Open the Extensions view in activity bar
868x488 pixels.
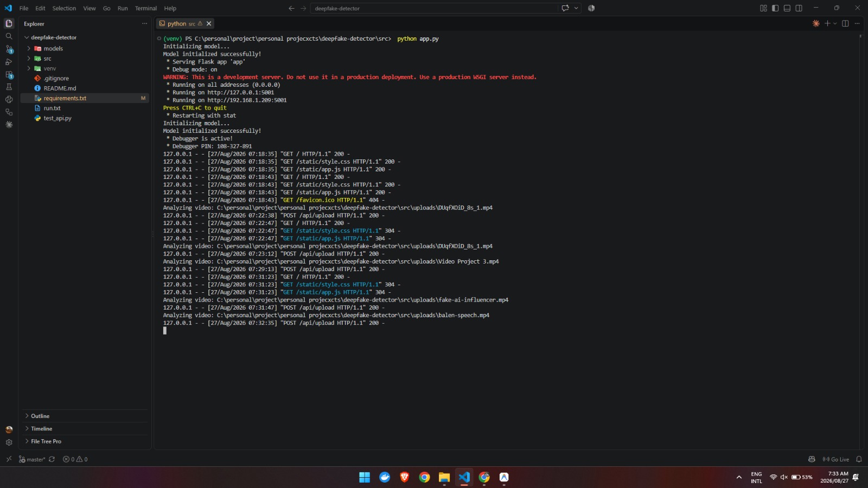pyautogui.click(x=9, y=75)
